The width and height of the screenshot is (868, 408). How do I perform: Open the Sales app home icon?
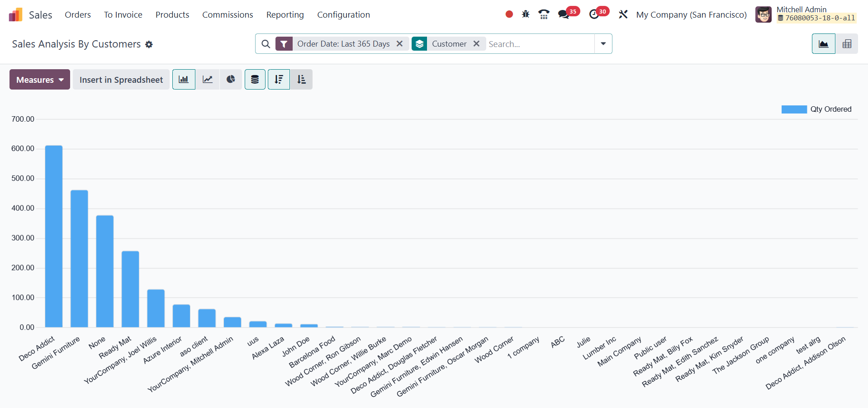[15, 15]
